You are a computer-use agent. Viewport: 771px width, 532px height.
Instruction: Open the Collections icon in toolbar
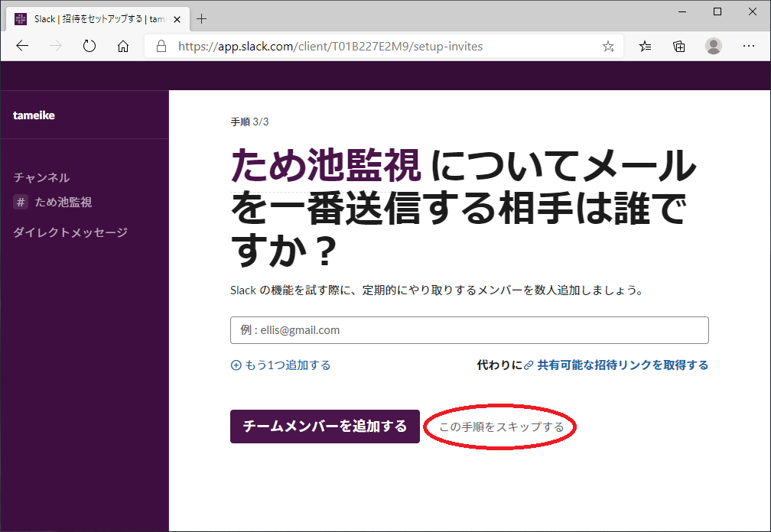tap(679, 46)
